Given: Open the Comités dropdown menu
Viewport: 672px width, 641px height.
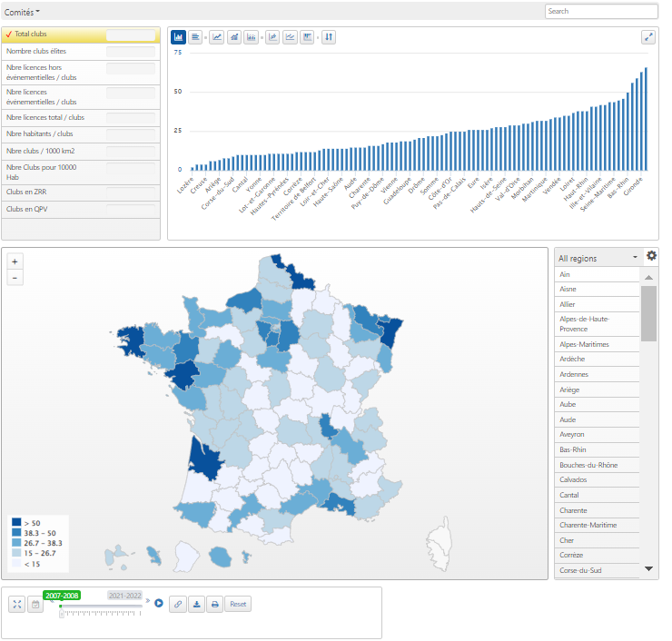Looking at the screenshot, I should [x=22, y=12].
